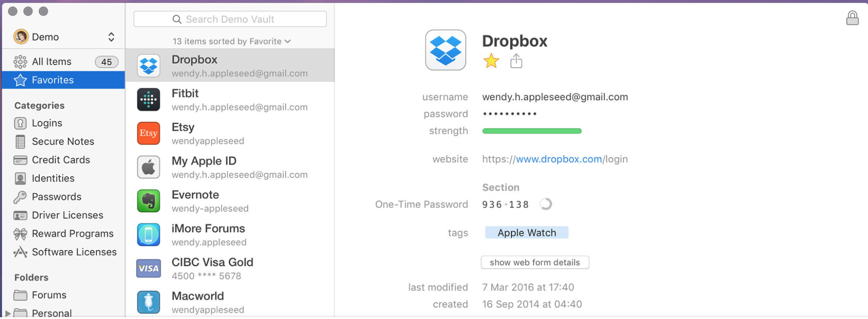Select the Evernote item in the list
Image resolution: width=868 pixels, height=319 pixels.
tap(230, 201)
